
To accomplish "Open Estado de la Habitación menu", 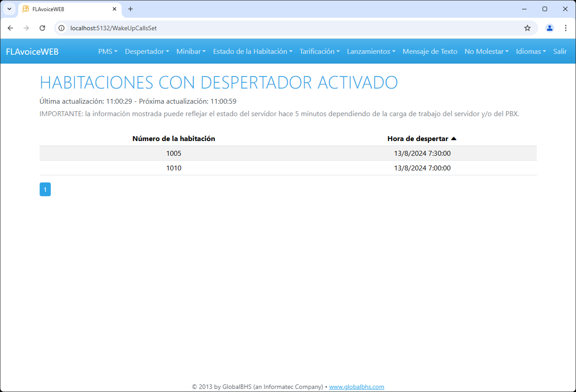I will [x=253, y=52].
